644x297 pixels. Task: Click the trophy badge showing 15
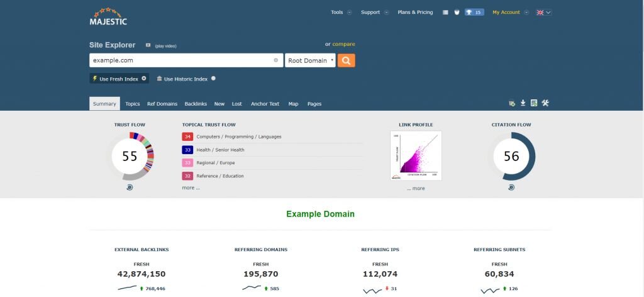pos(474,13)
